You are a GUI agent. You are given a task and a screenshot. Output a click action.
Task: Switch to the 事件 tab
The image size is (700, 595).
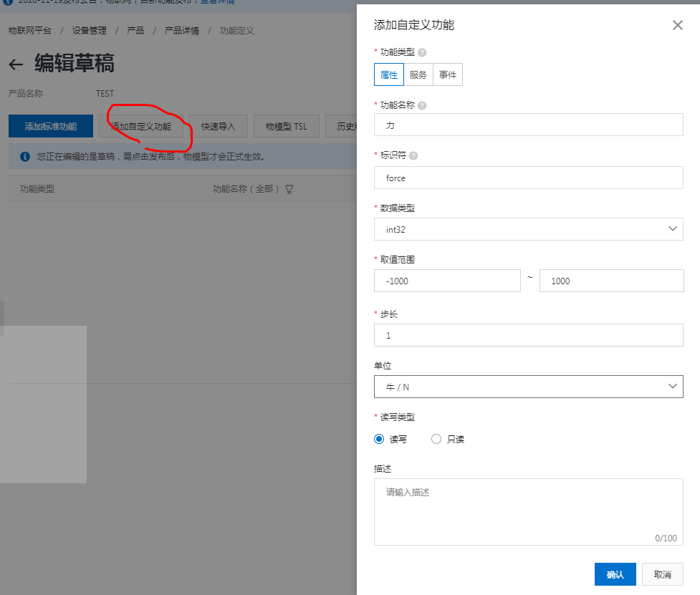click(x=447, y=74)
